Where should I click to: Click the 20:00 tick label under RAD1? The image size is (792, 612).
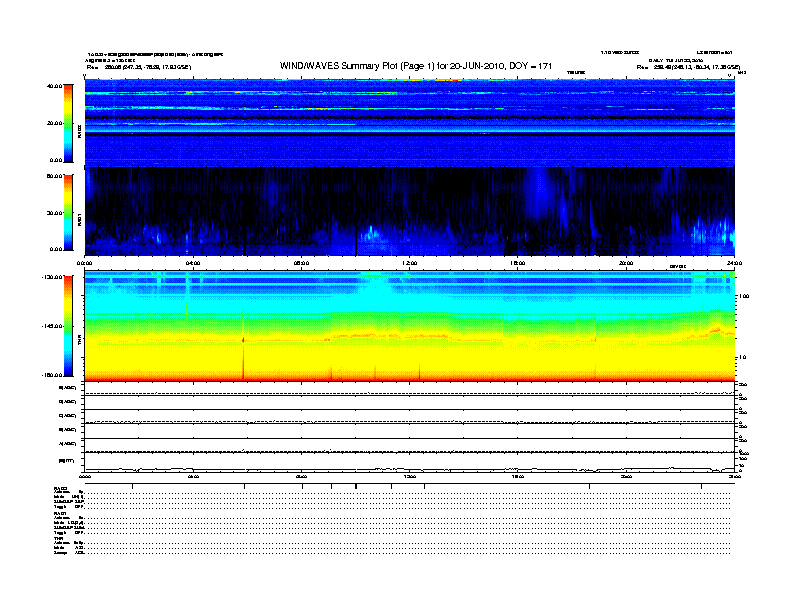pyautogui.click(x=626, y=263)
